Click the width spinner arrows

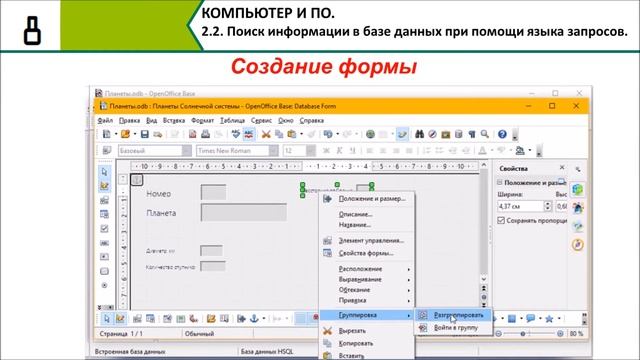pyautogui.click(x=548, y=206)
